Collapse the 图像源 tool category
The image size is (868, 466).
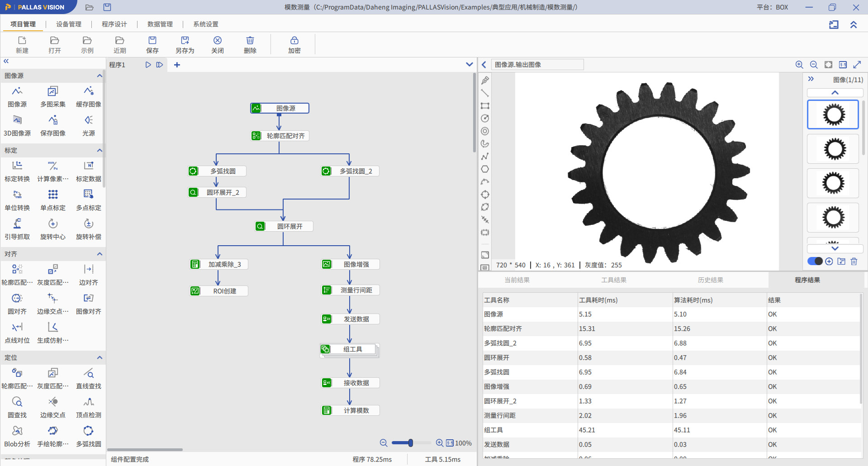click(x=100, y=76)
